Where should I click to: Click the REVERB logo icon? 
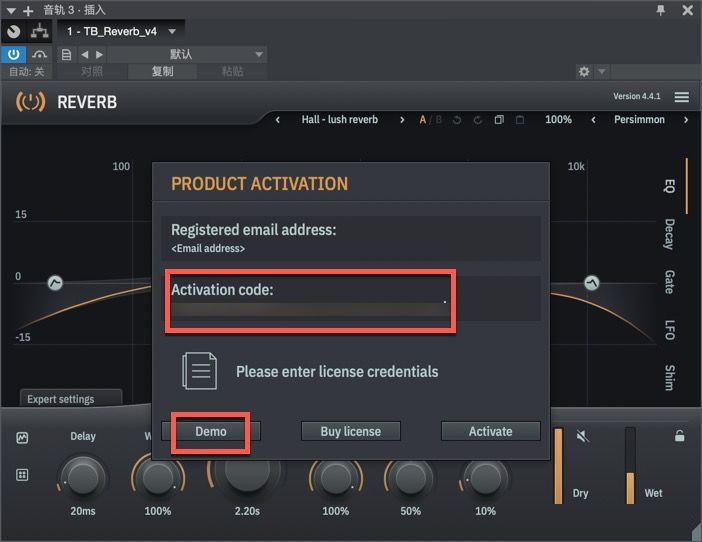click(30, 102)
